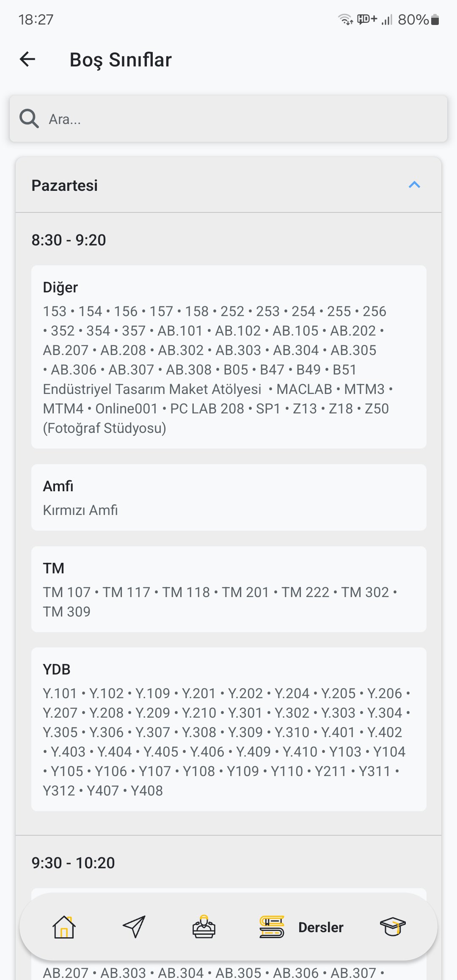Focus the Ara... search field

[228, 118]
